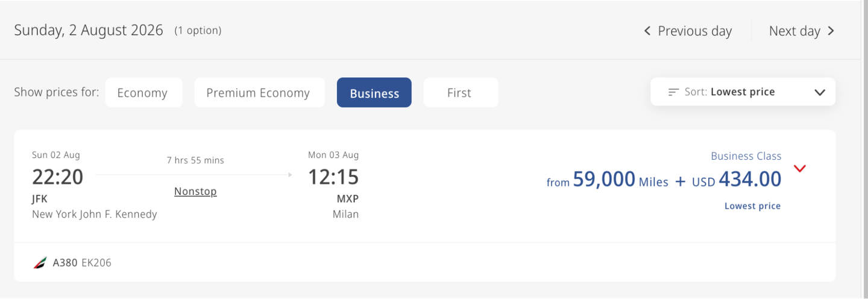Select First fare class
The height and width of the screenshot is (299, 868).
tap(461, 92)
